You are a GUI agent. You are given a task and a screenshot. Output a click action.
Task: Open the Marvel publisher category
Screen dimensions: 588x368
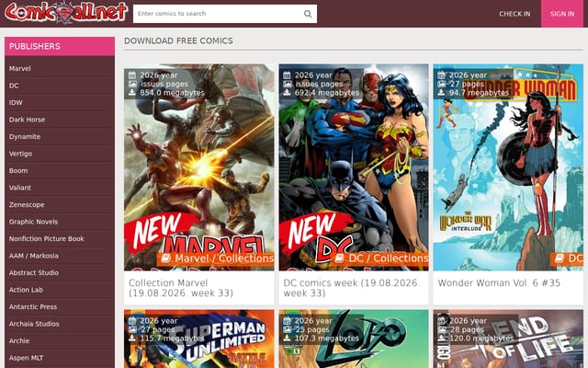click(20, 69)
